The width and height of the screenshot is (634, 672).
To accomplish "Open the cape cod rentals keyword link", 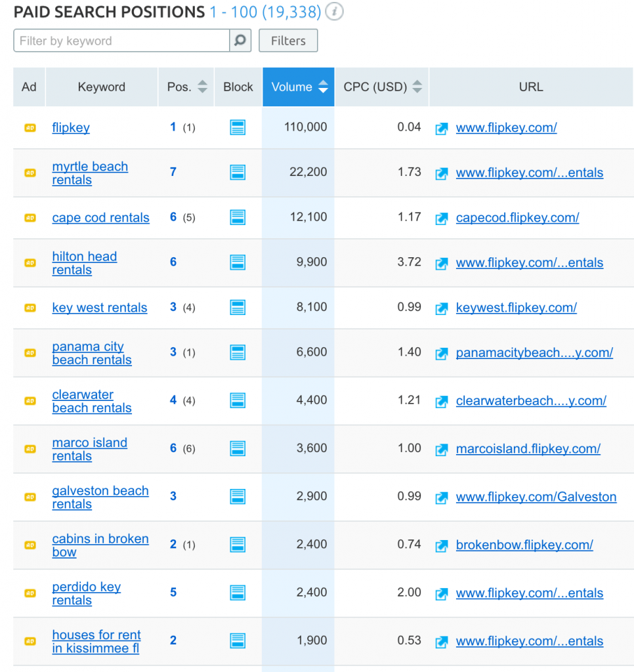I will pos(100,218).
